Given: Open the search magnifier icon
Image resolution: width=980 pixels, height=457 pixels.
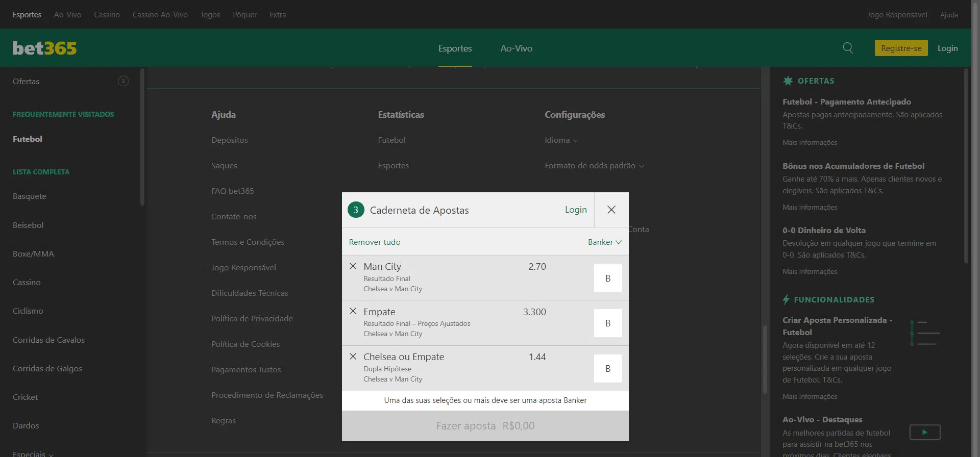Looking at the screenshot, I should point(848,48).
